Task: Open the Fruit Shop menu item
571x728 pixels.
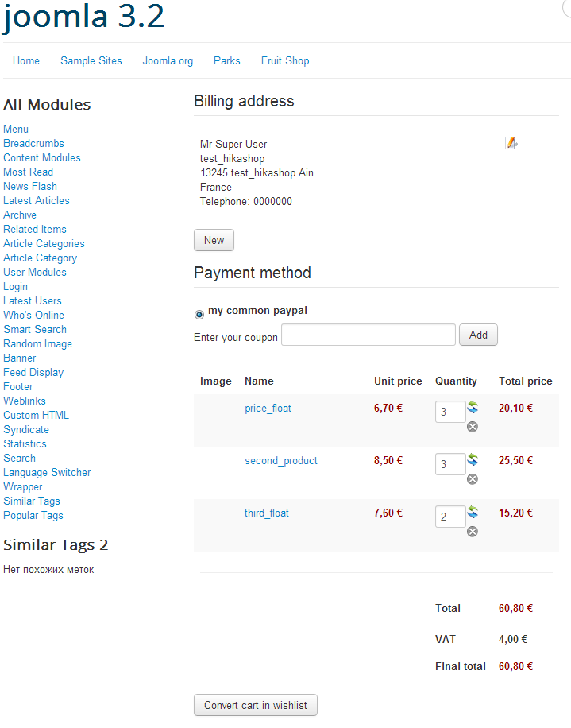Action: pyautogui.click(x=285, y=60)
